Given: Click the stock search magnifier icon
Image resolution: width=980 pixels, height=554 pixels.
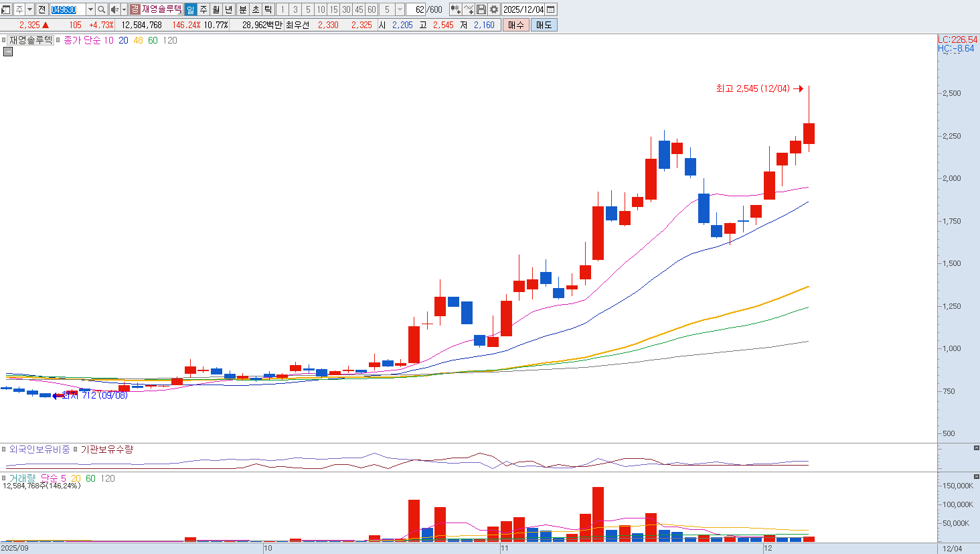Looking at the screenshot, I should click(101, 9).
